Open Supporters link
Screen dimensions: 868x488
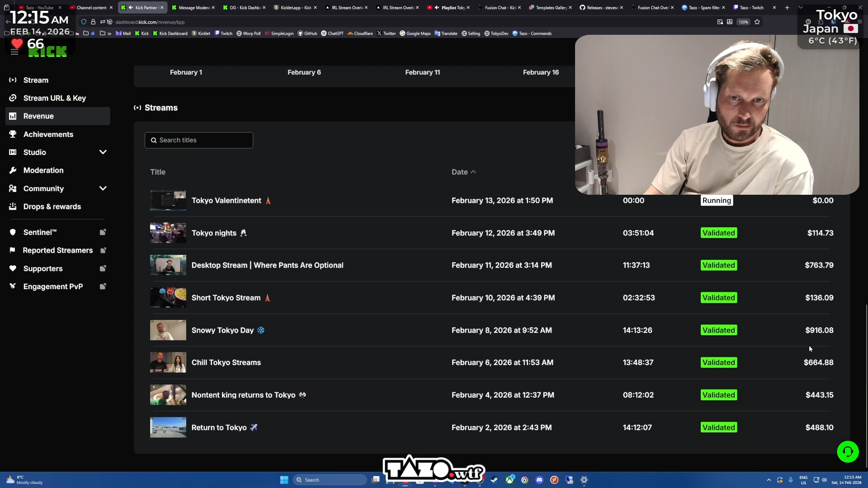(43, 268)
